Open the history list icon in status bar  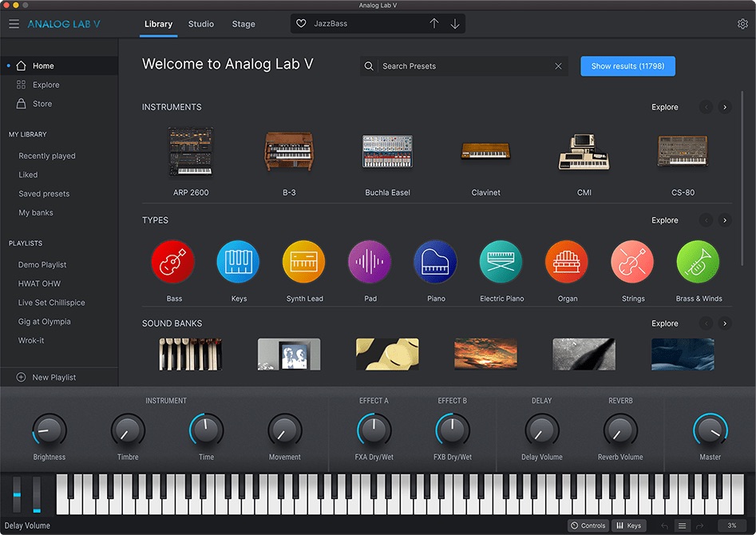pyautogui.click(x=682, y=526)
